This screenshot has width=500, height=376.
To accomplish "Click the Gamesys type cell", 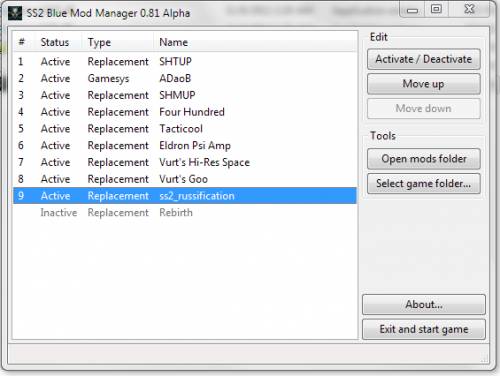I will click(108, 79).
